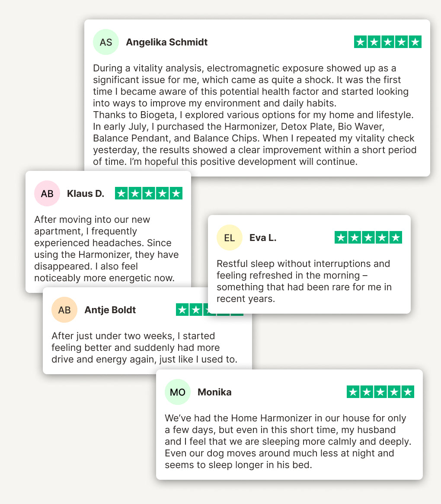Click the reviewer name Klaus D.
Viewport: 441px width, 504px height.
(x=86, y=193)
